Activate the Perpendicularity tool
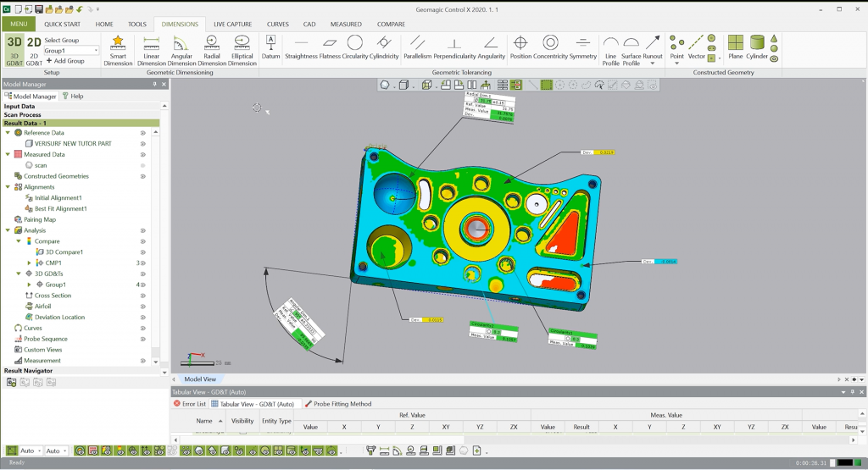Image resolution: width=868 pixels, height=470 pixels. coord(454,47)
